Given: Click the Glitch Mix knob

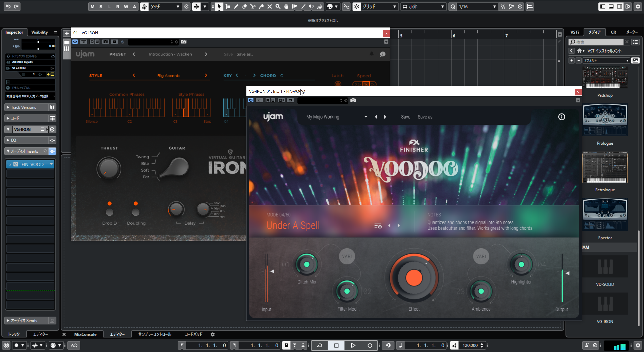Looking at the screenshot, I should point(307,264).
